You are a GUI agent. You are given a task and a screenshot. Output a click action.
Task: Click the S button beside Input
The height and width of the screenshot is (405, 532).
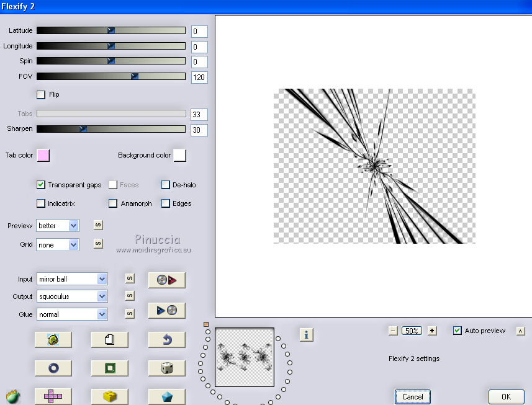pos(130,278)
